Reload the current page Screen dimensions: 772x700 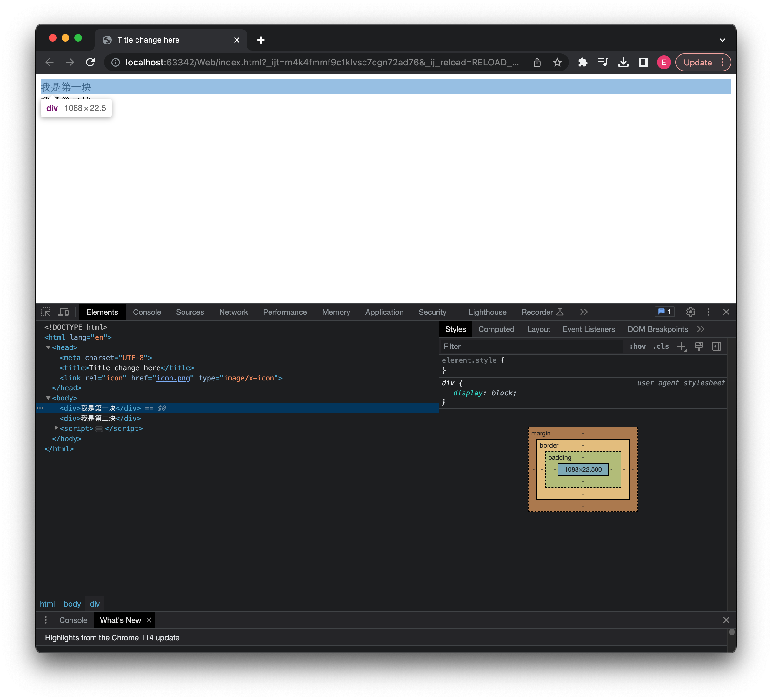(90, 63)
